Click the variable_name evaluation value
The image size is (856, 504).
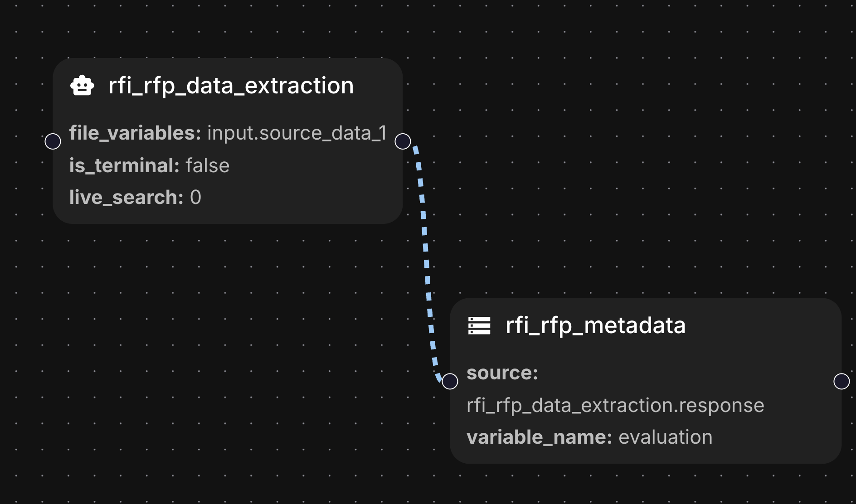pyautogui.click(x=666, y=436)
